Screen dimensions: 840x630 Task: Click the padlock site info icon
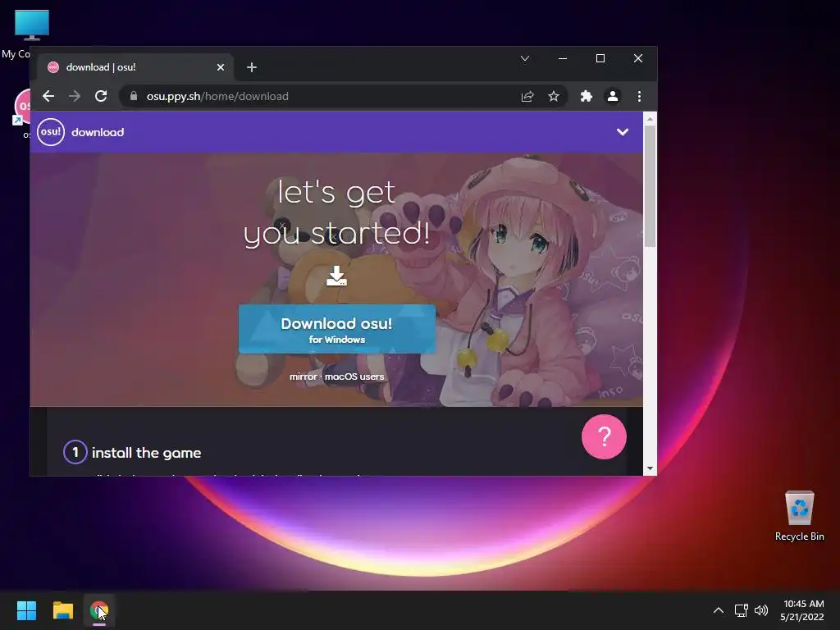tap(134, 96)
